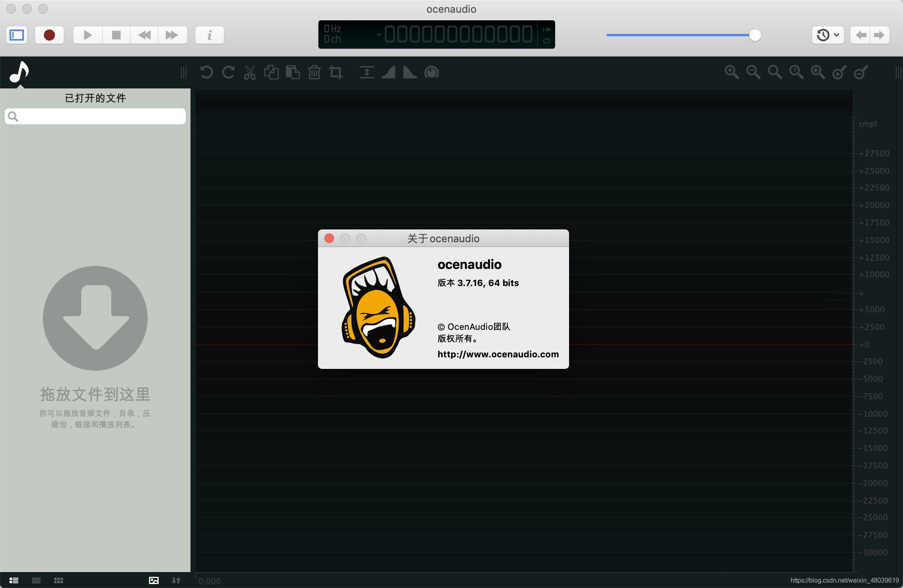Click the 'smpl' vertical scale label
Image resolution: width=903 pixels, height=588 pixels.
point(868,124)
